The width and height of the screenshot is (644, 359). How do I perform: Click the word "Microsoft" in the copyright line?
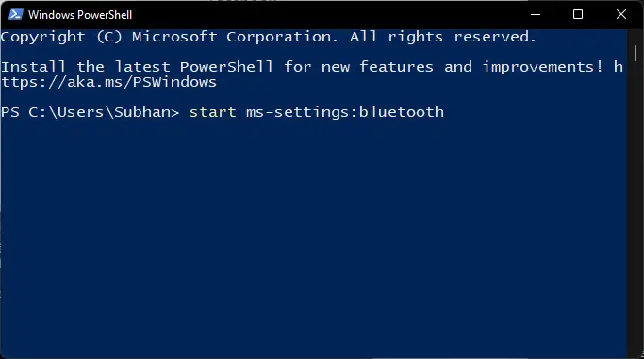[x=174, y=37]
